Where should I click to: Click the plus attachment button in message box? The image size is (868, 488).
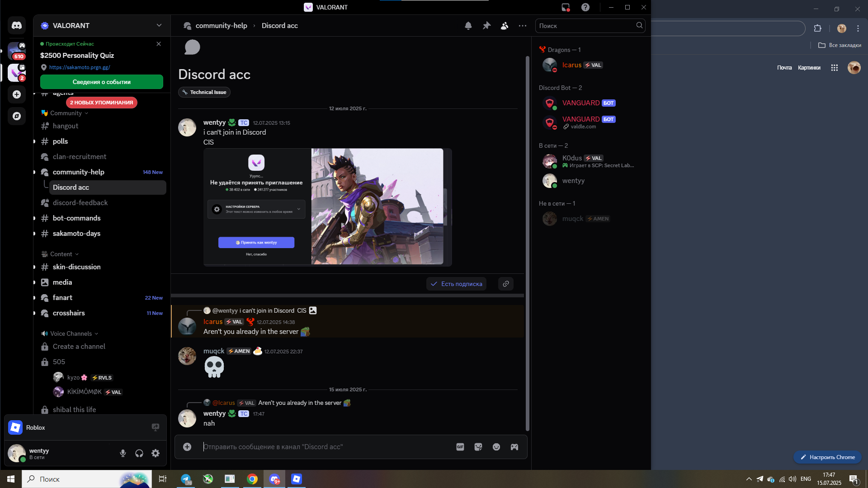pos(187,447)
